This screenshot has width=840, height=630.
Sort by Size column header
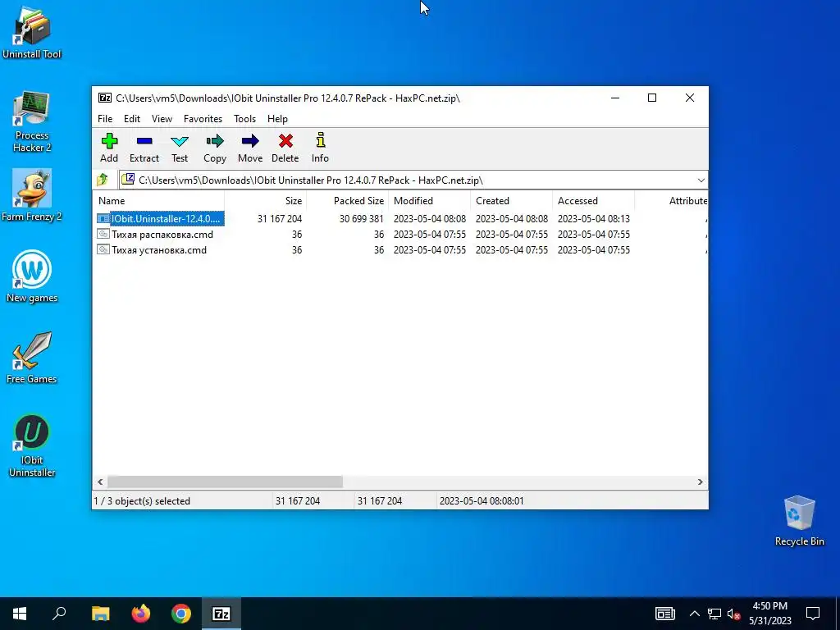pyautogui.click(x=265, y=201)
